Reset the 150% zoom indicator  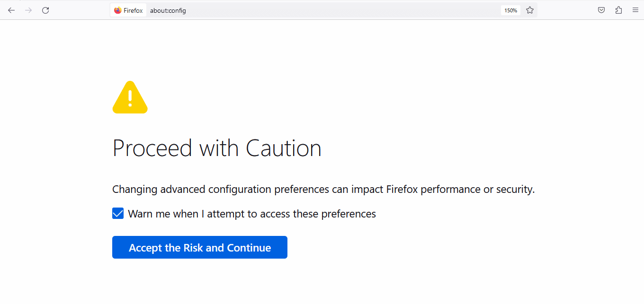click(510, 10)
